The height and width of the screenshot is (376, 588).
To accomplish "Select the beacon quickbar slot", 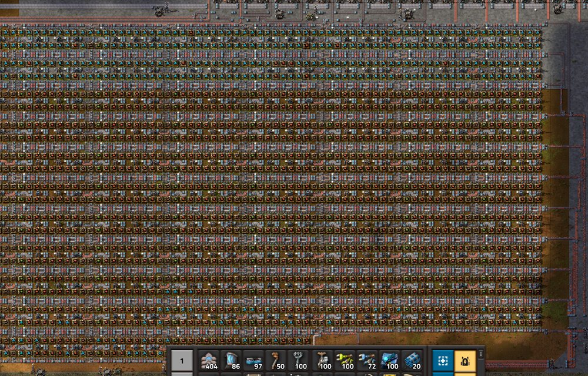I will point(389,360).
